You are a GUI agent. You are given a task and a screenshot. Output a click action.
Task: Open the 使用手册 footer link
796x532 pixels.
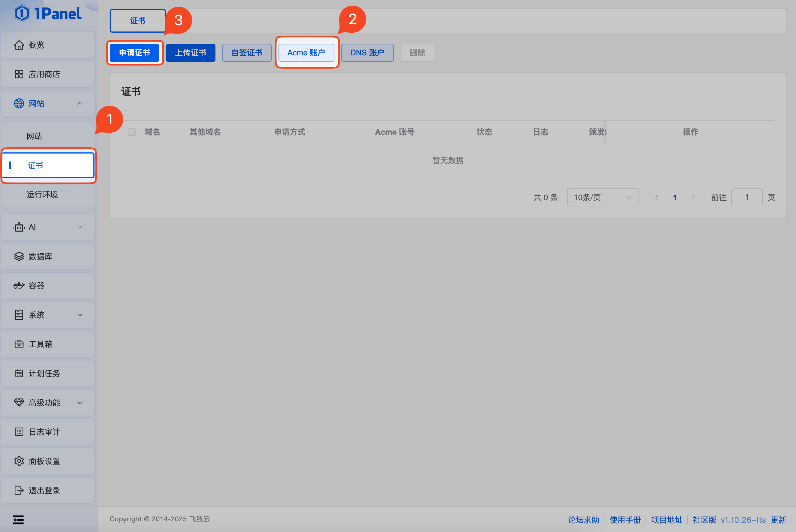[625, 520]
